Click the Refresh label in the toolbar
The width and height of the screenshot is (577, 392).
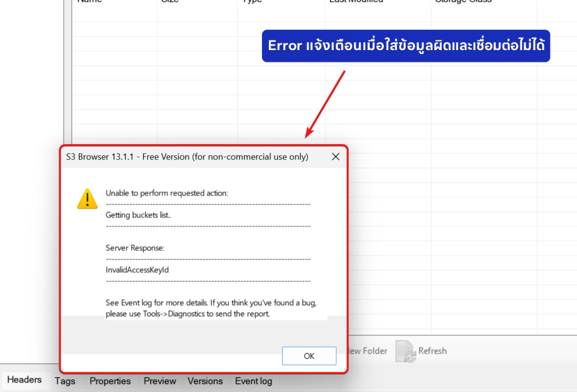point(432,351)
